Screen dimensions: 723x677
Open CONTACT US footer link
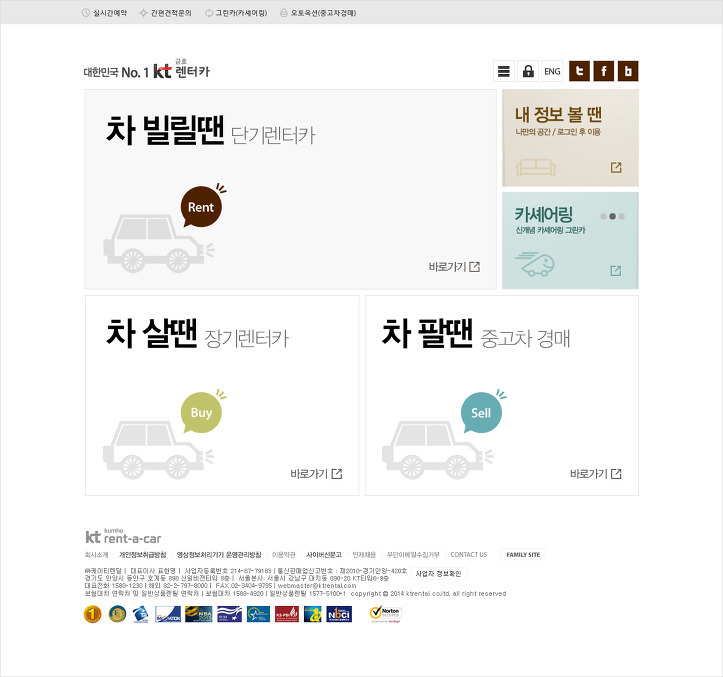pyautogui.click(x=468, y=555)
